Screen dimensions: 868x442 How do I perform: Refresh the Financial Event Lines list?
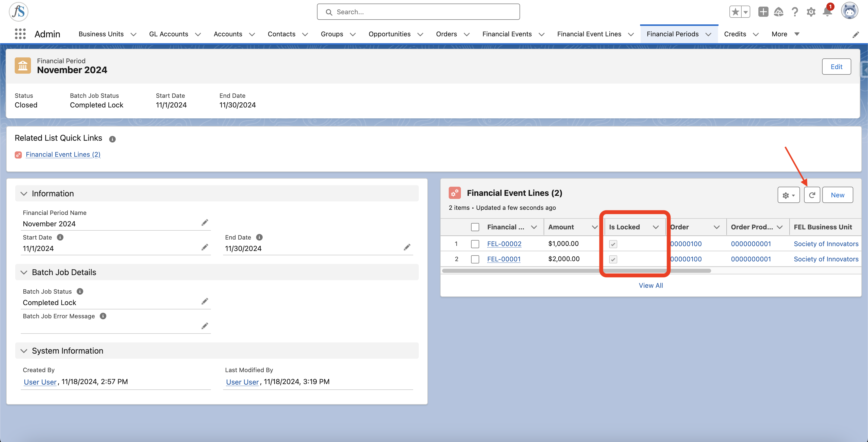[x=812, y=195]
